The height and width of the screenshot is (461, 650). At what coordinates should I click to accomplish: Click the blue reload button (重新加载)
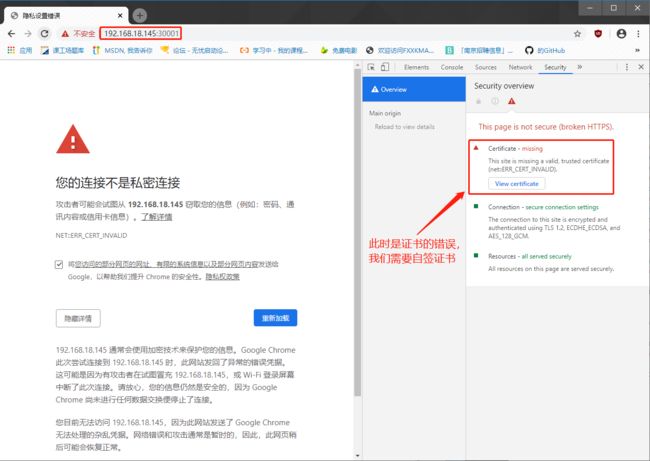click(275, 318)
